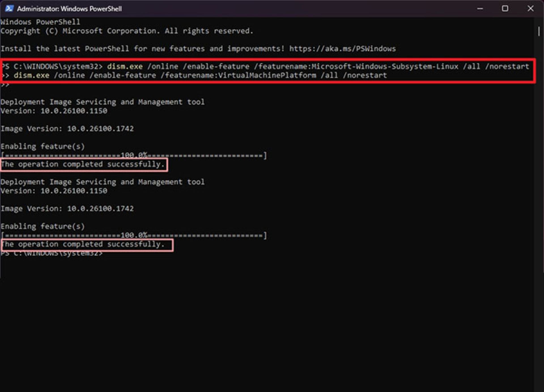
Task: Click the first 100.0% progress bar
Action: click(x=134, y=155)
